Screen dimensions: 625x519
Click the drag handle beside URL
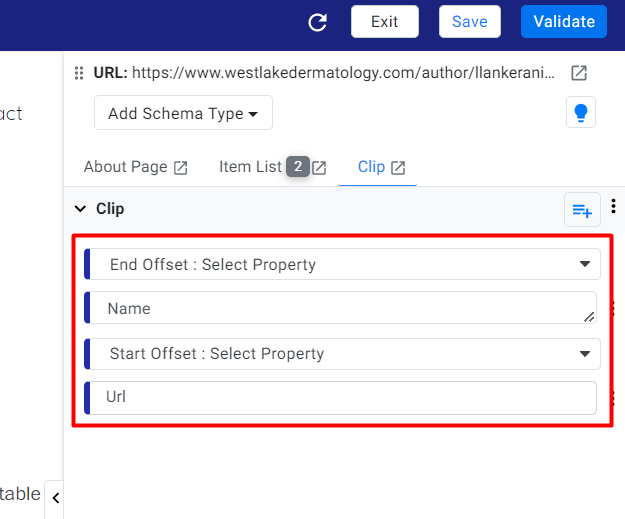pyautogui.click(x=79, y=73)
